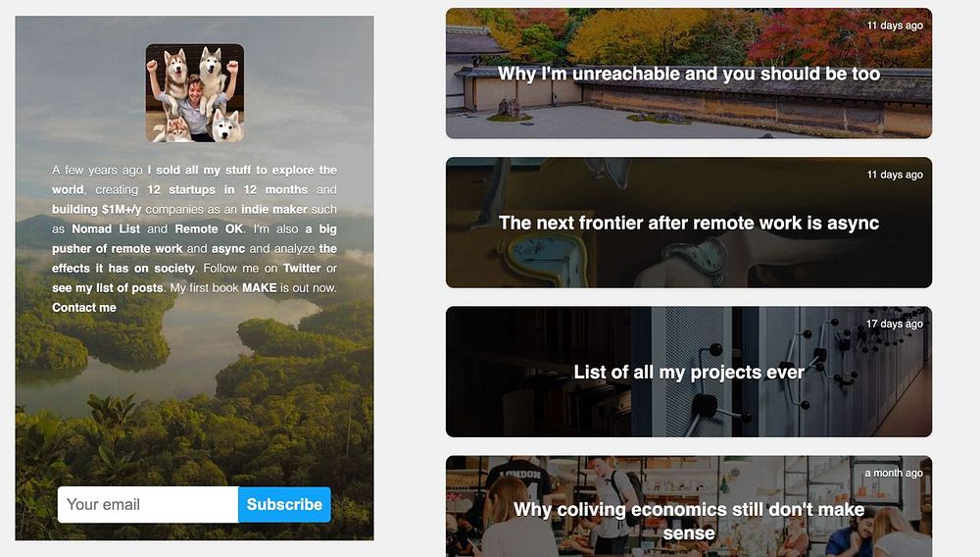This screenshot has width=980, height=557.
Task: Open the Remote OK link
Action: tap(209, 228)
